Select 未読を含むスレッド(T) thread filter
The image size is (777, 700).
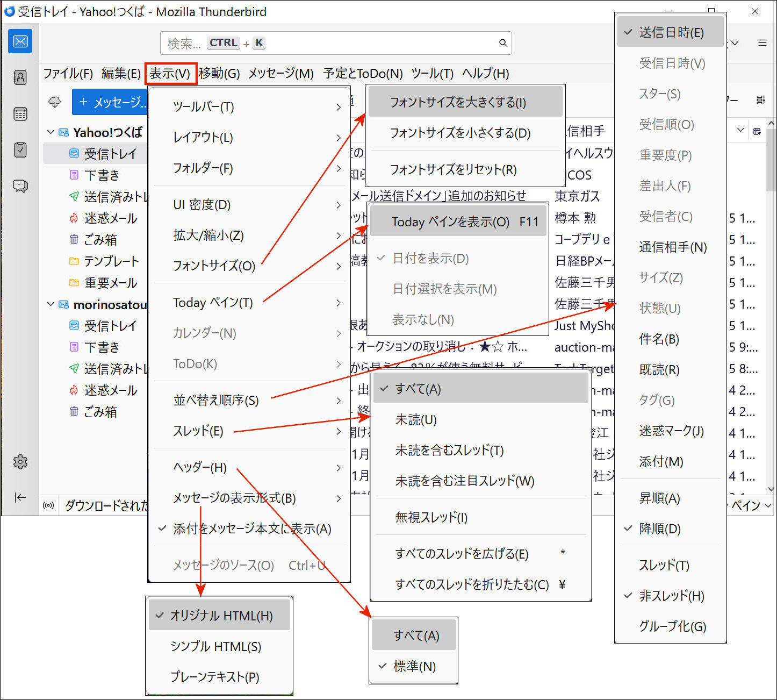[449, 451]
